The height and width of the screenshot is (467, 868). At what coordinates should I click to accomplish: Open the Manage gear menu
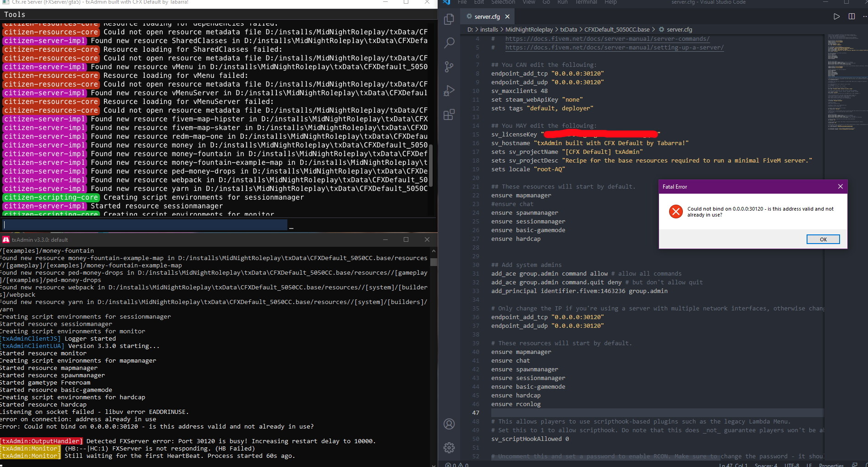click(x=449, y=447)
